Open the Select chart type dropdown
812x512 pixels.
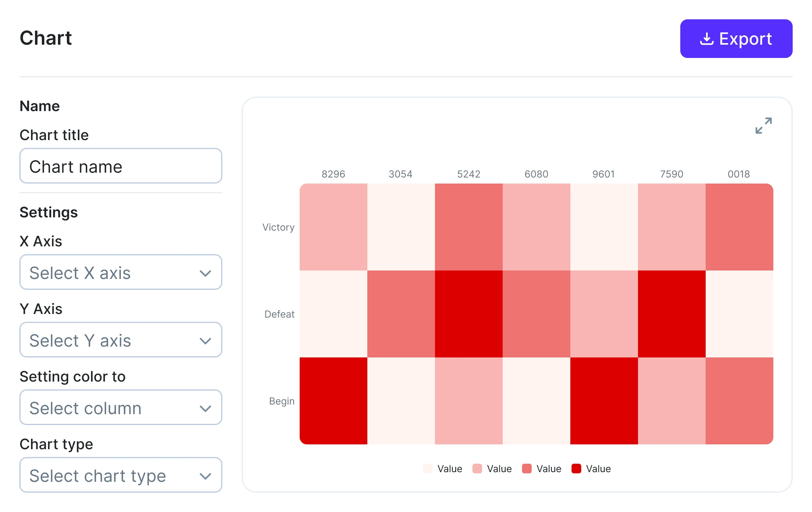click(x=120, y=475)
